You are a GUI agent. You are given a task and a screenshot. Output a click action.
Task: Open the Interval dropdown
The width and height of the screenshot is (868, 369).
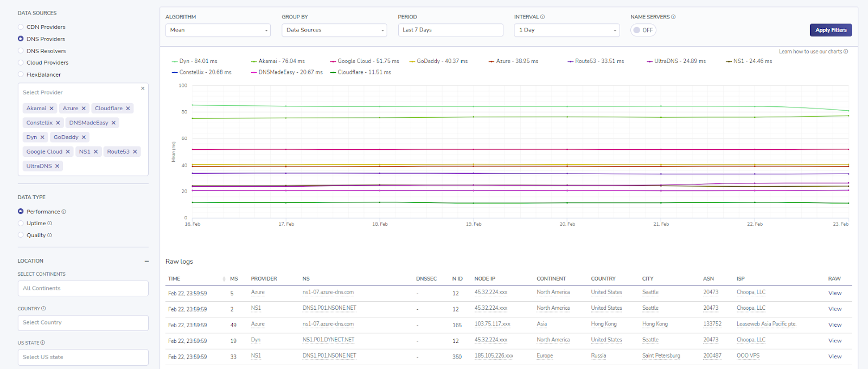coord(567,30)
